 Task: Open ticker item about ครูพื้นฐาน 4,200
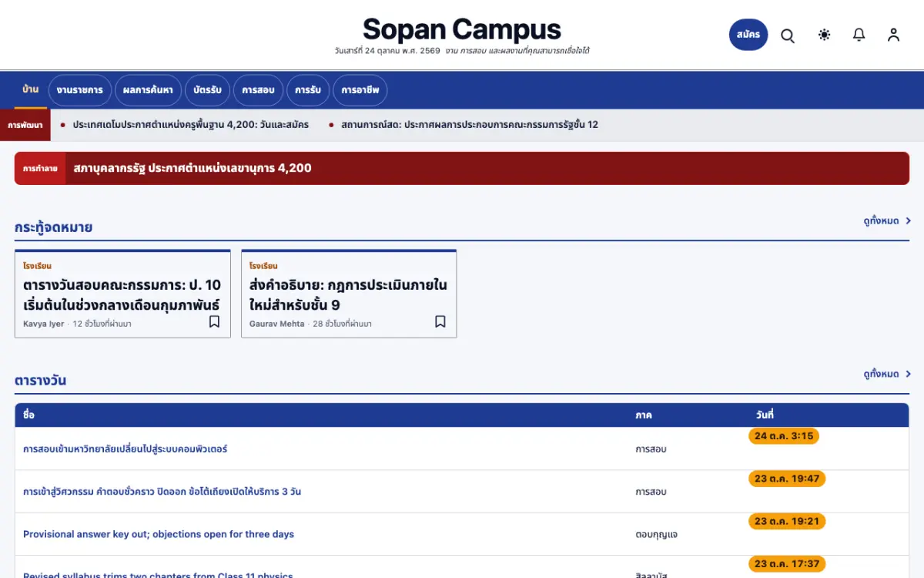coord(191,125)
